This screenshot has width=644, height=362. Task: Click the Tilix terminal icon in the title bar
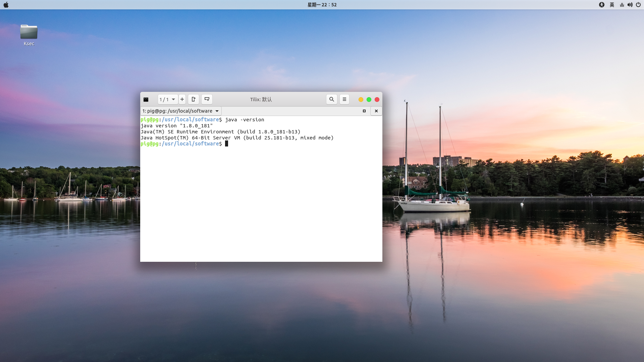[146, 100]
